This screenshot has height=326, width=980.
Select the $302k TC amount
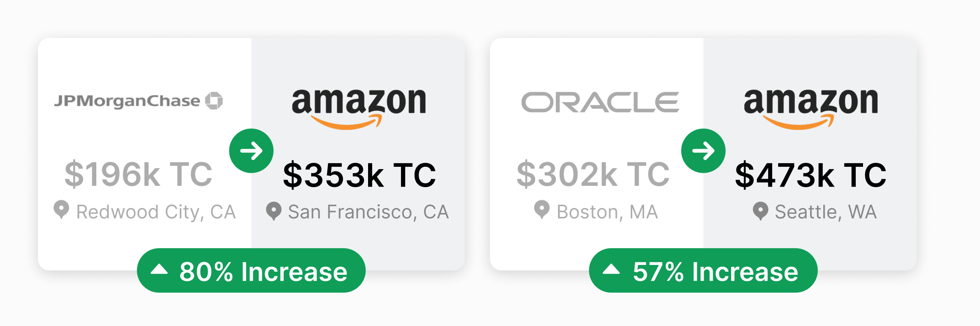593,175
